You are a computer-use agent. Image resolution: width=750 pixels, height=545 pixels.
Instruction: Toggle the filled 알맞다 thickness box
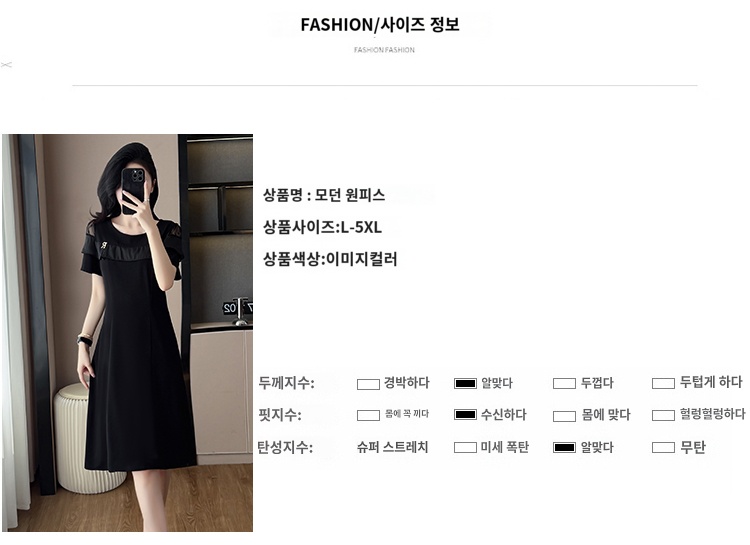pos(465,383)
